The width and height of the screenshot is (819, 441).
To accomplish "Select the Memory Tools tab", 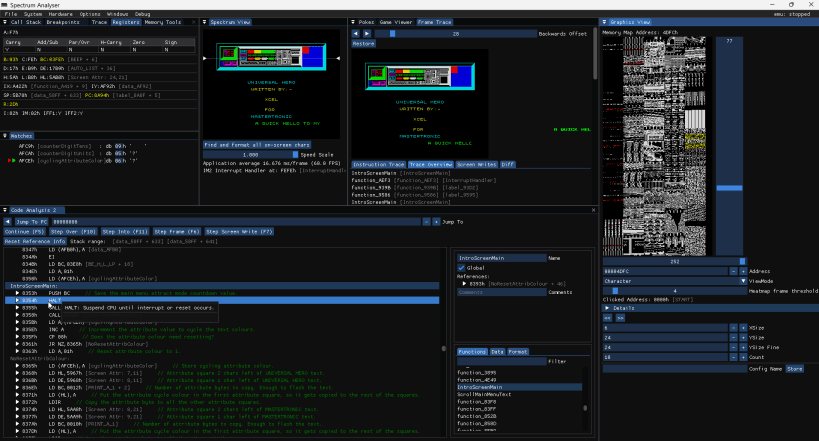I will point(162,22).
